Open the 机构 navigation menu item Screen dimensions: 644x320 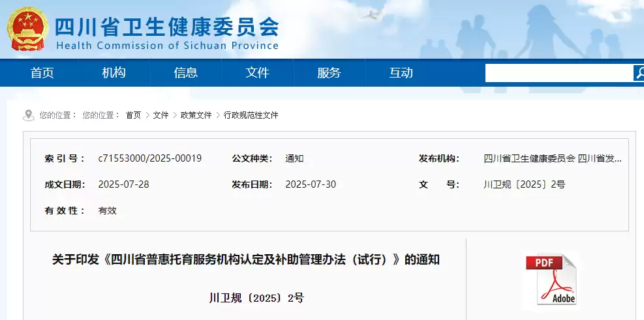click(x=114, y=73)
